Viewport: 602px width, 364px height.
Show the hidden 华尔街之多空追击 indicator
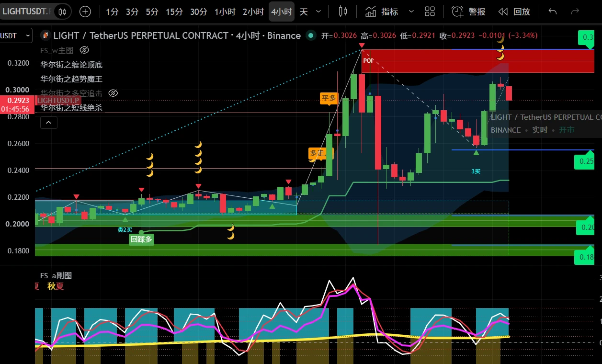click(x=113, y=93)
